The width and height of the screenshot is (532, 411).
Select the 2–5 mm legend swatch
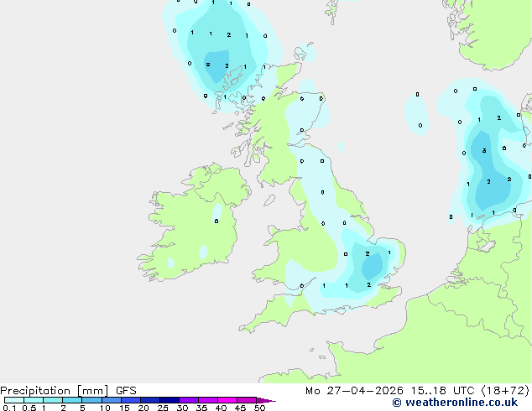72,400
